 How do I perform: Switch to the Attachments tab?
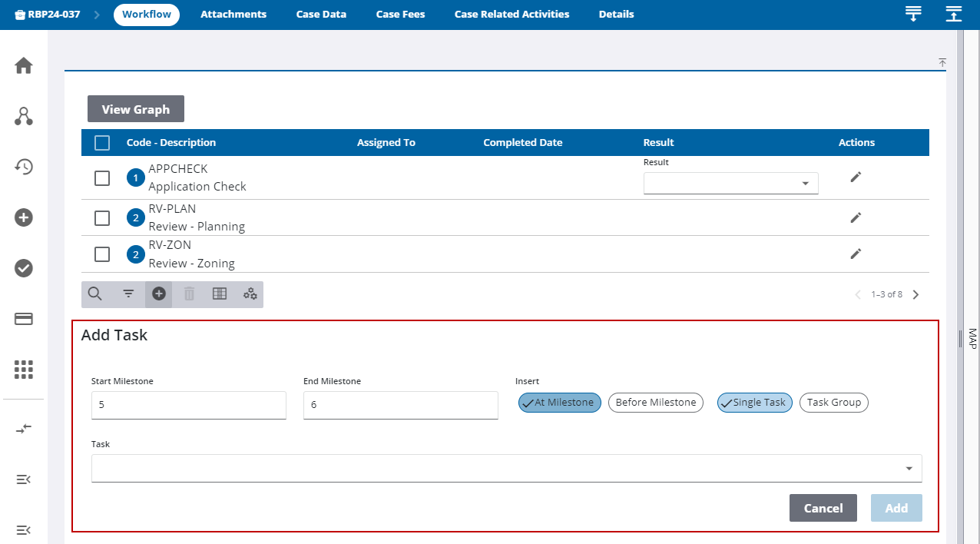233,15
